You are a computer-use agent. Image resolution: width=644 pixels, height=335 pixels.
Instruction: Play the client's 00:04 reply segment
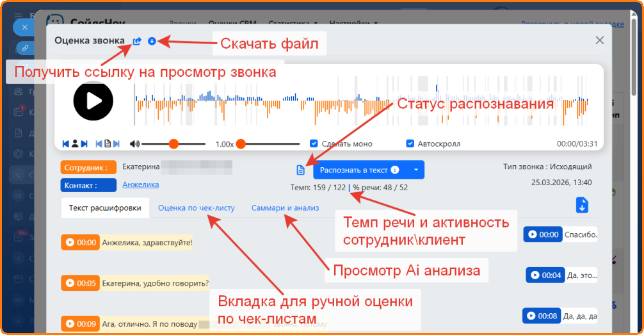click(x=545, y=275)
